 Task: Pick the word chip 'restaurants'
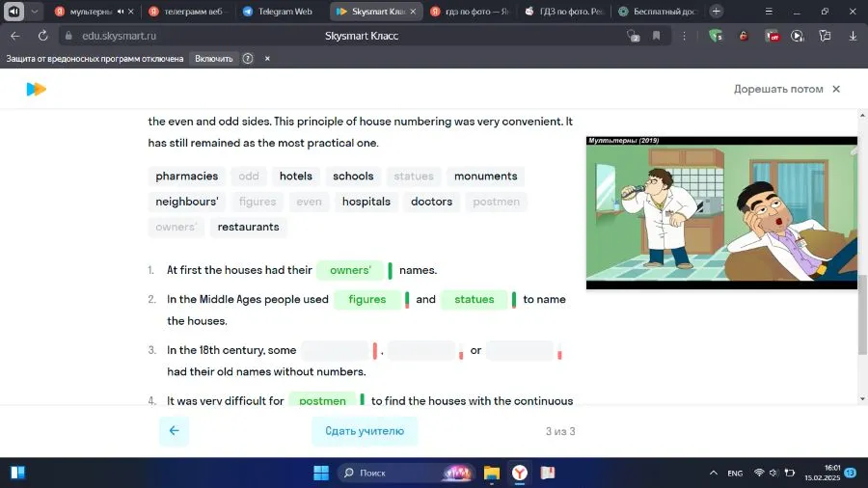point(248,227)
